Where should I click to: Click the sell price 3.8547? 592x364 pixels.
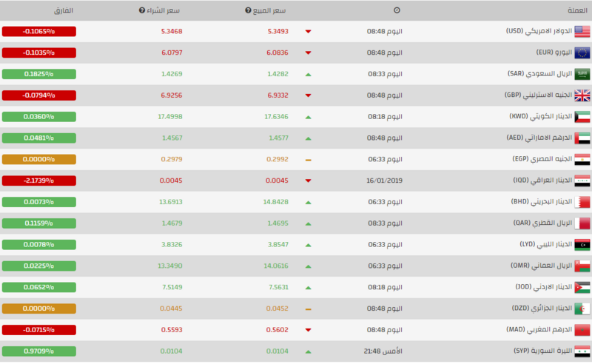coord(278,245)
